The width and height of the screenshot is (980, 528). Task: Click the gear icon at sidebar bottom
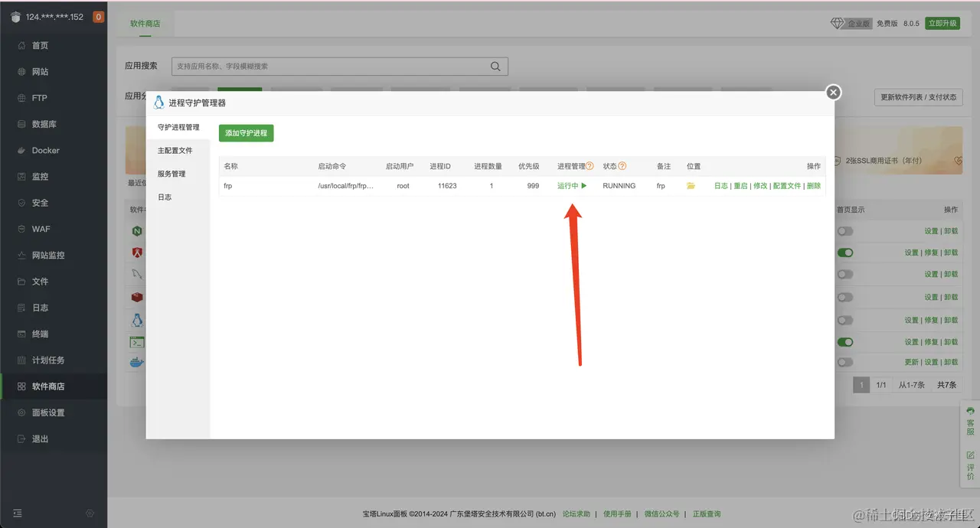(90, 513)
